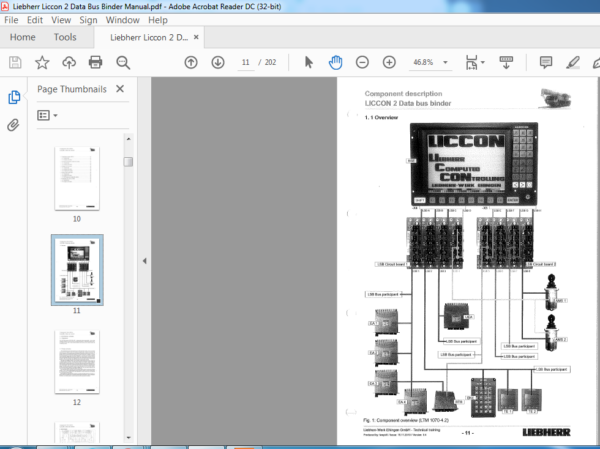The width and height of the screenshot is (600, 449).
Task: Click the page number field showing 11
Action: (x=245, y=62)
